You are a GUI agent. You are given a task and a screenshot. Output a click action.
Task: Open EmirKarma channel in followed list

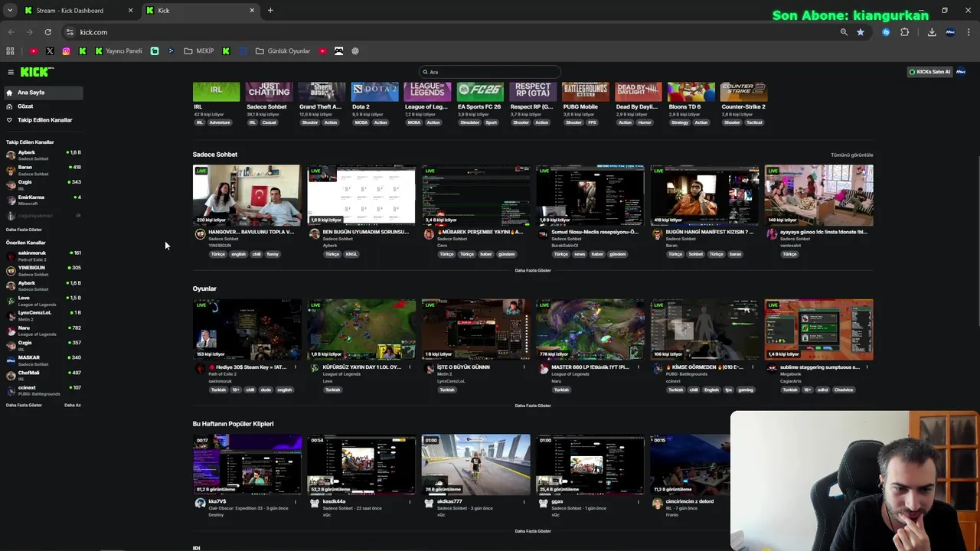43,200
